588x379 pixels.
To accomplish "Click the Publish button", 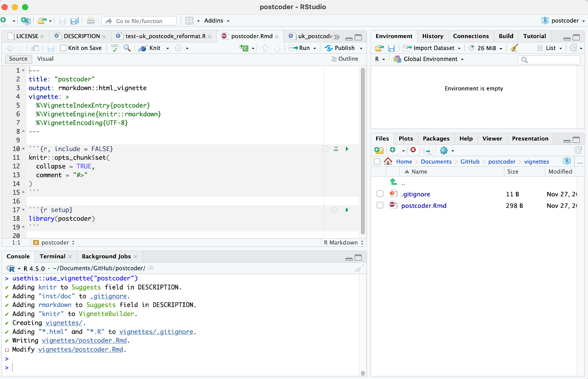I will 340,48.
